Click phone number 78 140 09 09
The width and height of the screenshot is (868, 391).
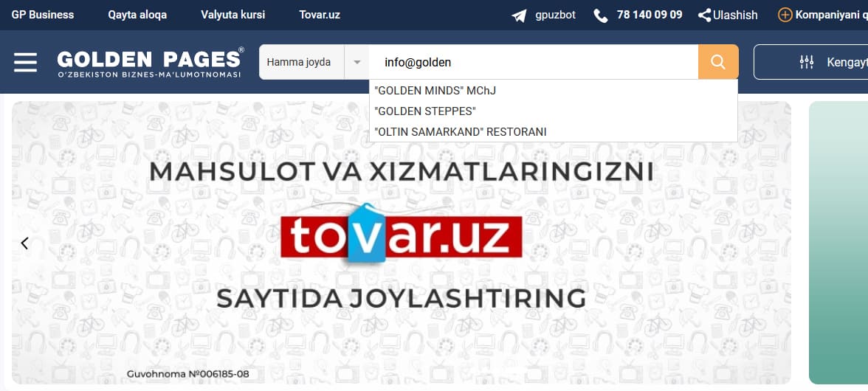tap(650, 15)
